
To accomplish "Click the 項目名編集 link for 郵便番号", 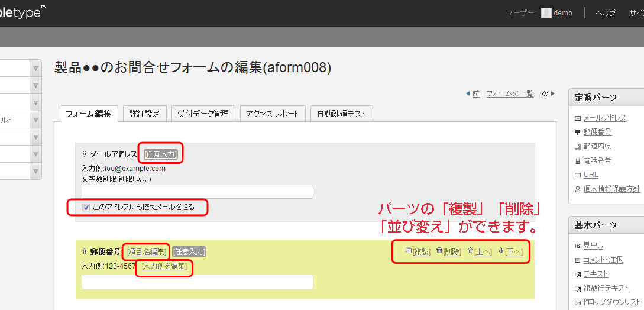I will coord(147,251).
